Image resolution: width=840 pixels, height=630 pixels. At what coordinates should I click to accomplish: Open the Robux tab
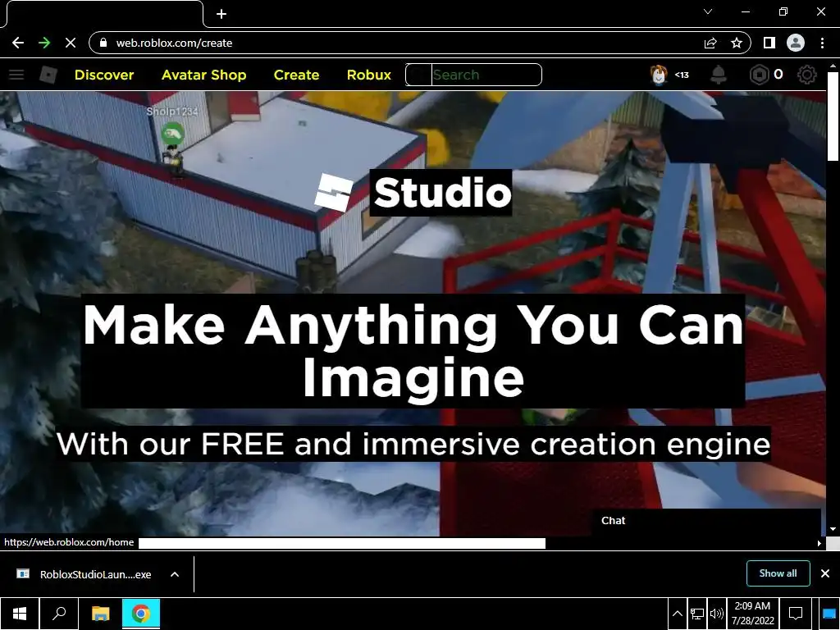pyautogui.click(x=368, y=75)
